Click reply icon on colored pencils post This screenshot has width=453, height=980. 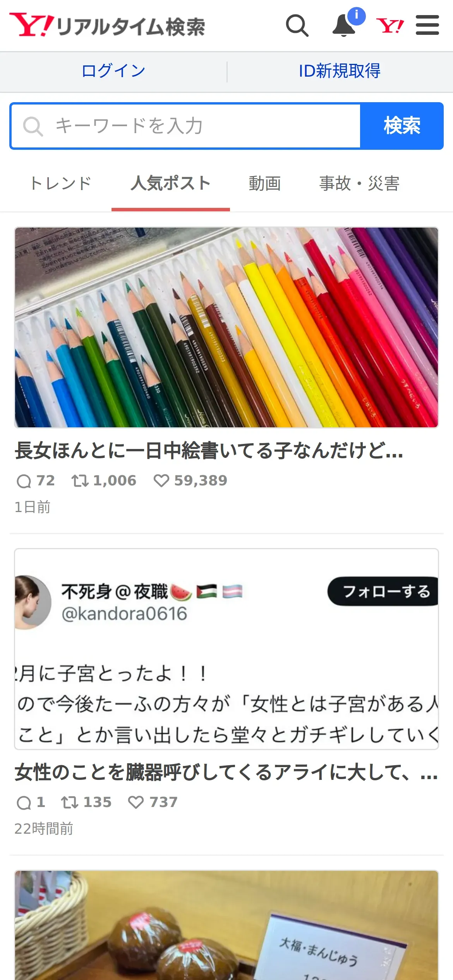24,481
